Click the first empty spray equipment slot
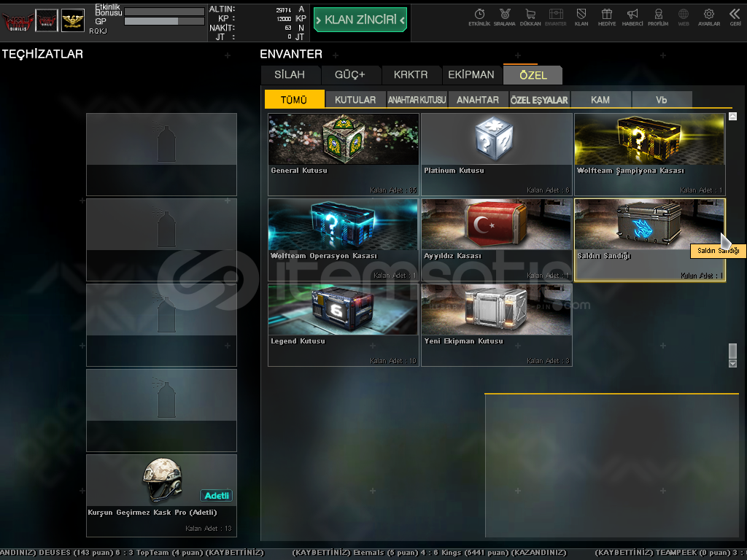The image size is (747, 560). pyautogui.click(x=161, y=155)
